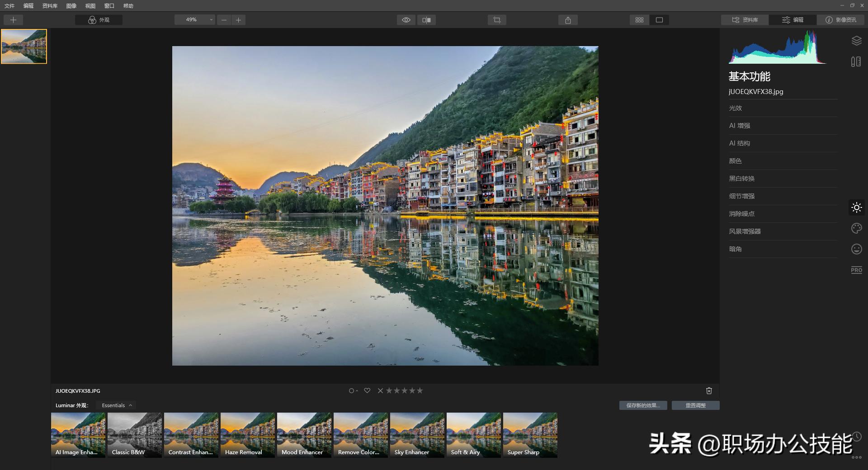Click the 保存新的效果 button
868x470 pixels.
tap(643, 405)
